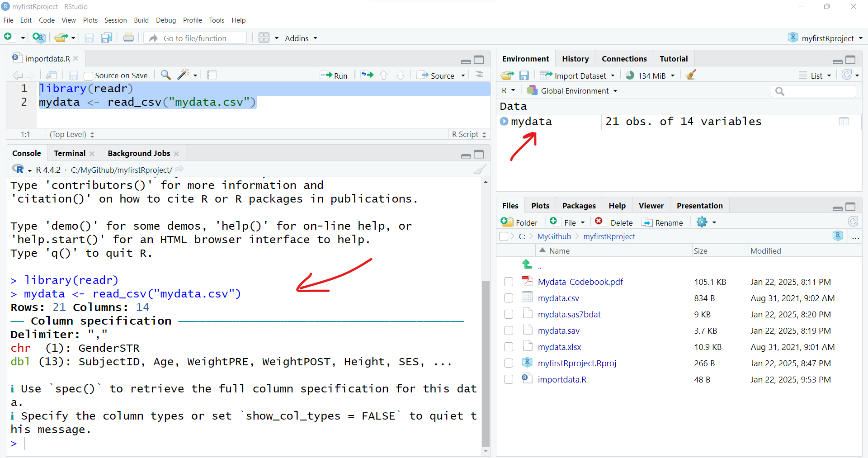Click the Open file folder icon
The height and width of the screenshot is (458, 868).
pyautogui.click(x=61, y=38)
